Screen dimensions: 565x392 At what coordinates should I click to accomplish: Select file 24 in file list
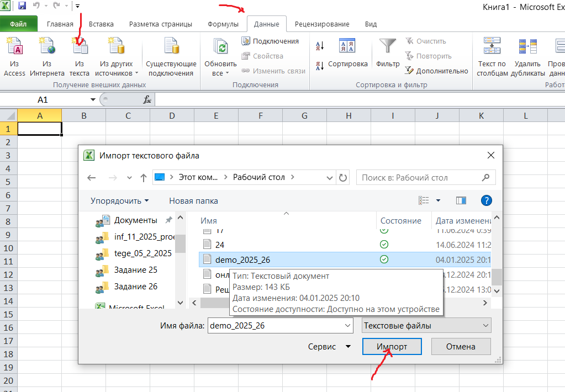pos(345,245)
